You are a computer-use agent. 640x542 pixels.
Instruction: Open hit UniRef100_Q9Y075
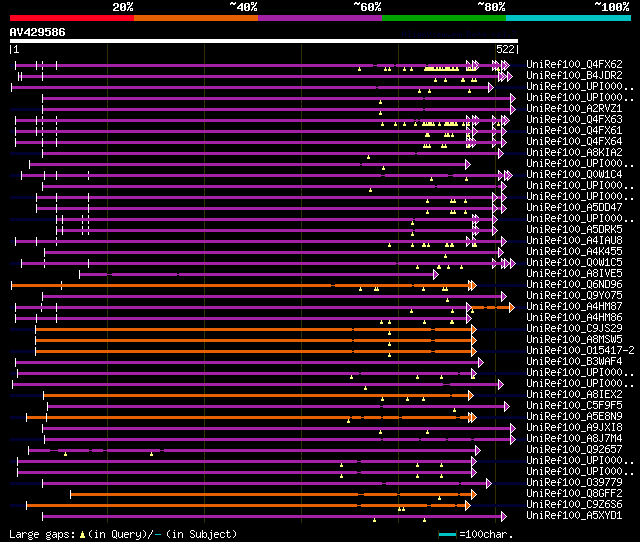pyautogui.click(x=574, y=296)
